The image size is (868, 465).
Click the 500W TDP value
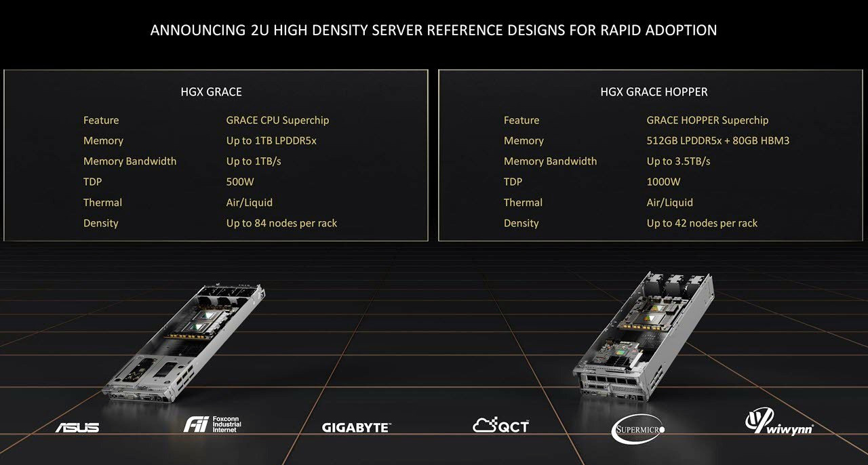point(239,182)
